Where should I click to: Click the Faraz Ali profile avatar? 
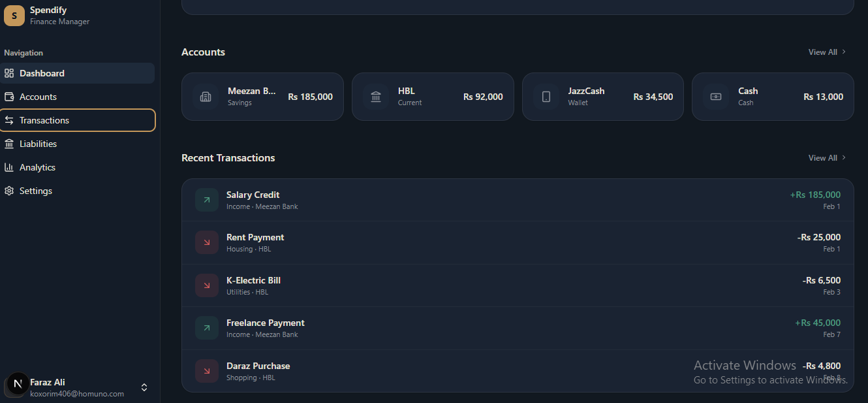[x=18, y=384]
